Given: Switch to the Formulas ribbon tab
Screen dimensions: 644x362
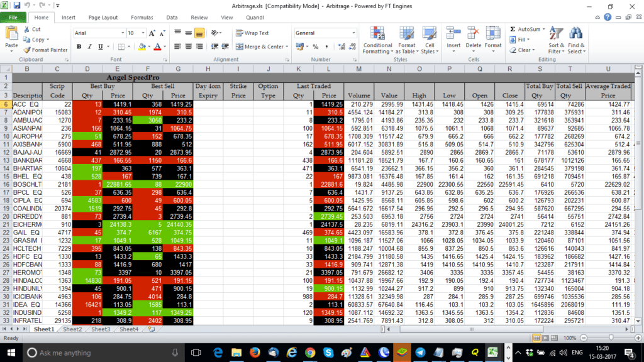Looking at the screenshot, I should point(142,18).
